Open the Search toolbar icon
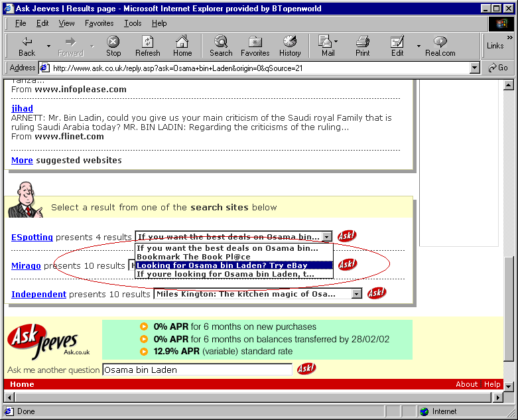 [221, 46]
